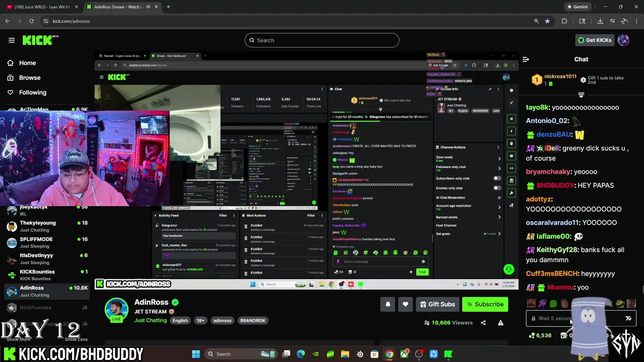Bookmark page with the star icon
The image size is (644, 362).
(x=547, y=21)
